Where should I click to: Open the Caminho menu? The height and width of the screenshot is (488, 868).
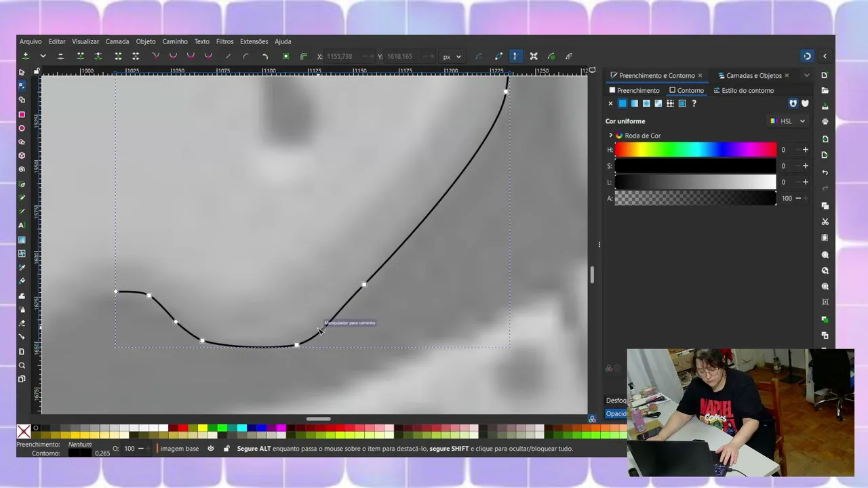click(x=175, y=41)
